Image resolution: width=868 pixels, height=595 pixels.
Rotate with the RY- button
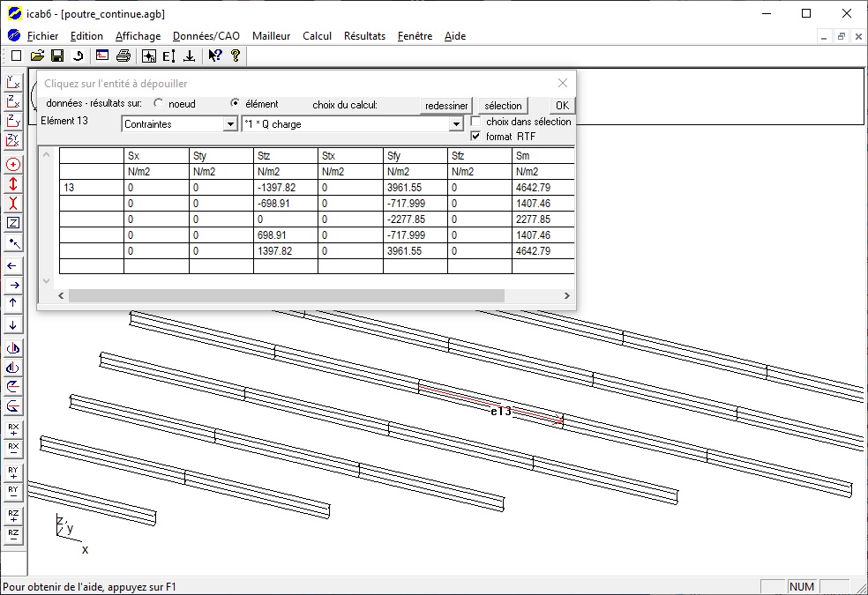point(13,492)
